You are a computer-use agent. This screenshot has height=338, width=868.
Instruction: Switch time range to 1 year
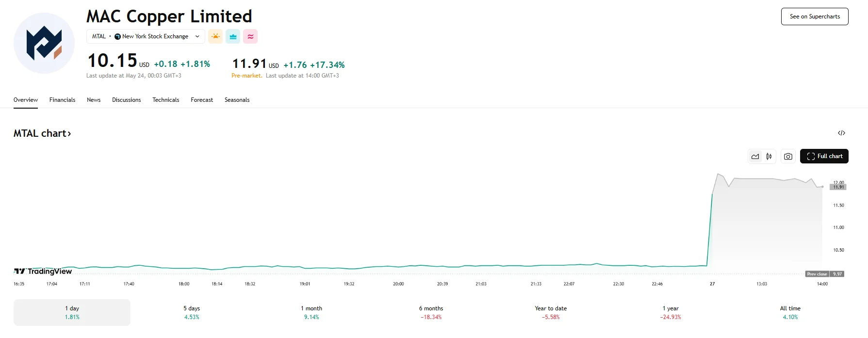tap(671, 312)
